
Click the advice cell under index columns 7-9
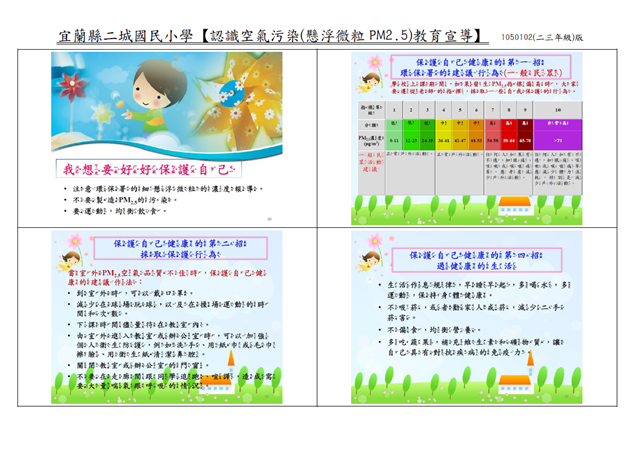click(x=509, y=173)
